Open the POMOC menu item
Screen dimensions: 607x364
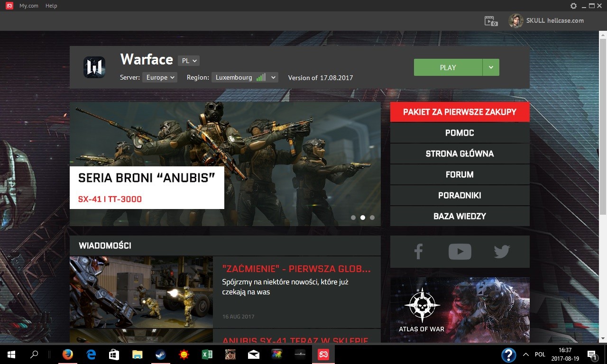pos(460,133)
